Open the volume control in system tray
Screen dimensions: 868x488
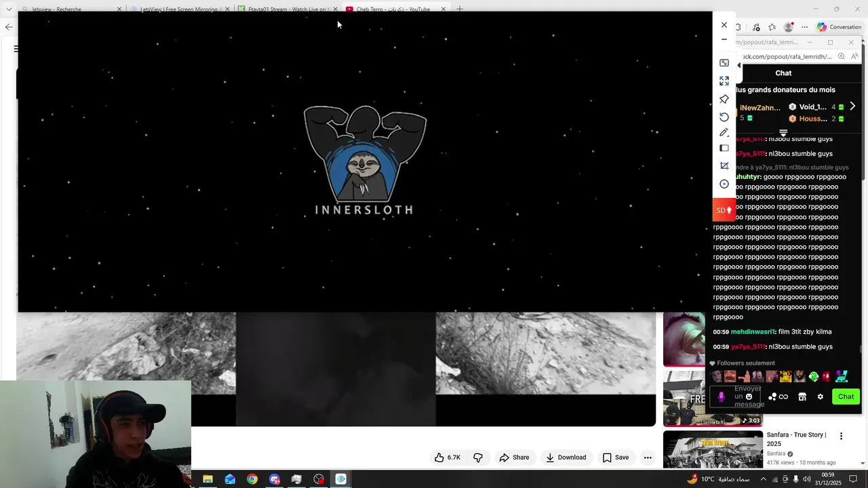806,479
